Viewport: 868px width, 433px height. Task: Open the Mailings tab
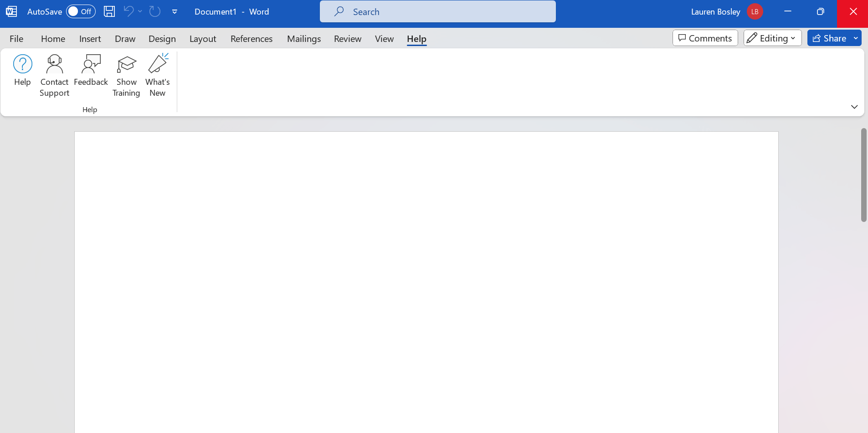[304, 39]
